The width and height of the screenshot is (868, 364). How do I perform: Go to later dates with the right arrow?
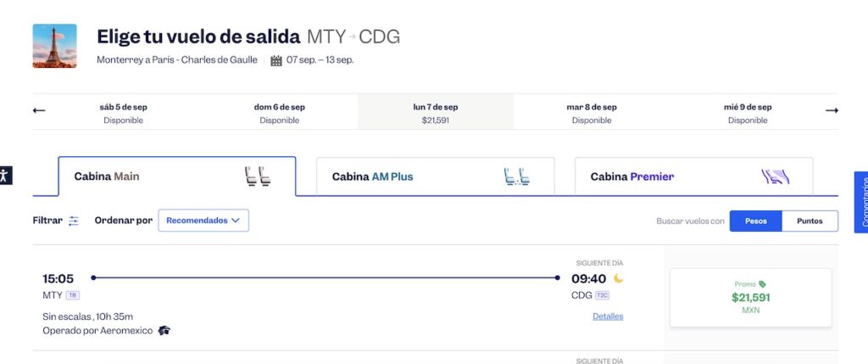point(832,111)
